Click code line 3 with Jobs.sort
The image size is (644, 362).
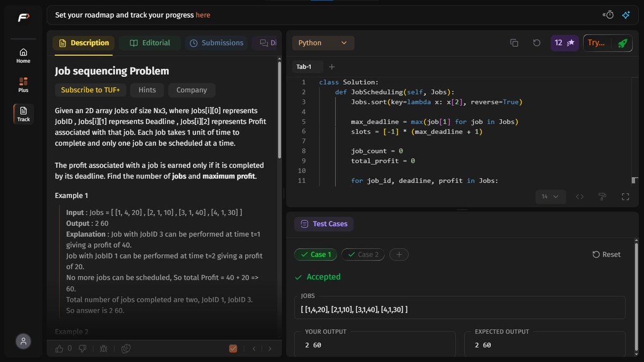(x=436, y=102)
